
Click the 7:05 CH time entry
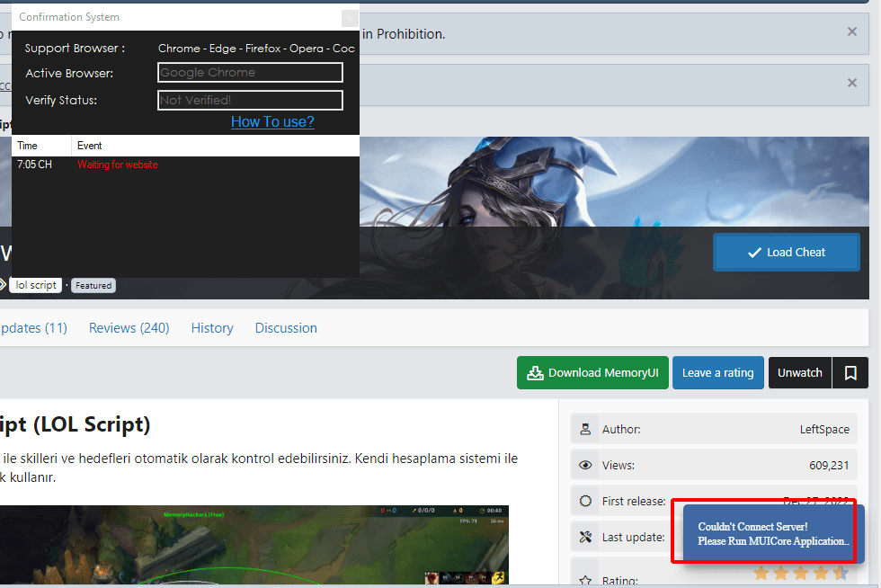[34, 165]
